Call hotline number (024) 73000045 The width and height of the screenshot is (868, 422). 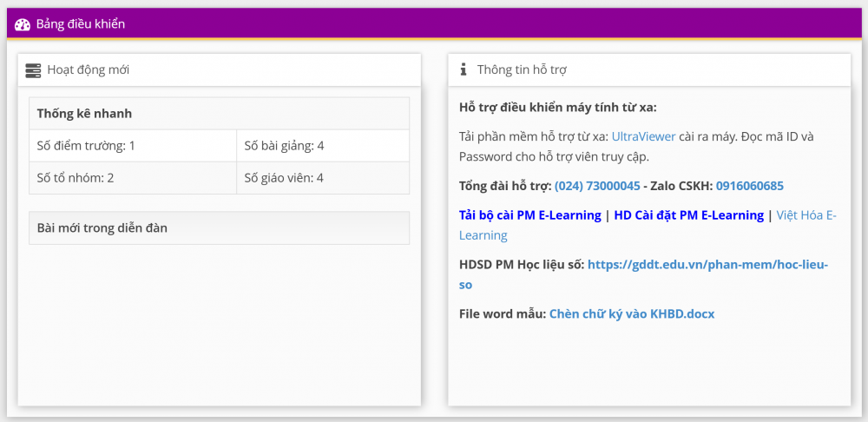597,186
